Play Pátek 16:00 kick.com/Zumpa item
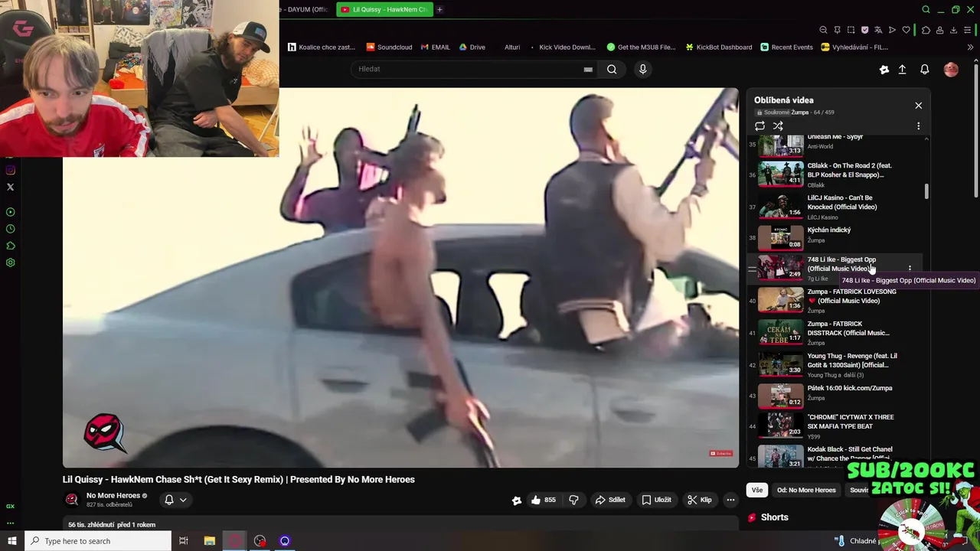The width and height of the screenshot is (980, 551). (x=835, y=395)
